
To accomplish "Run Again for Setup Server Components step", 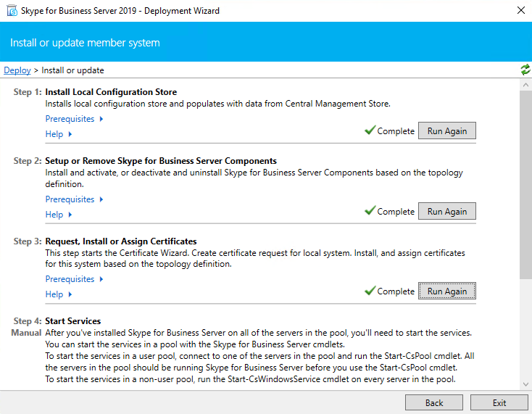I will [446, 212].
